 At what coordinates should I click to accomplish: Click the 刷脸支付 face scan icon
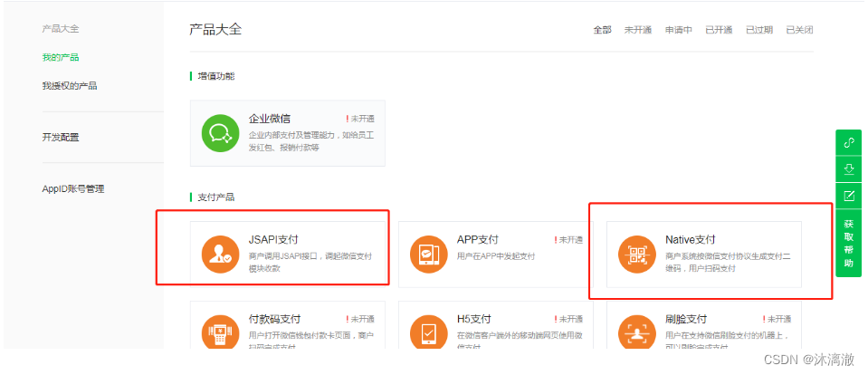pos(636,332)
